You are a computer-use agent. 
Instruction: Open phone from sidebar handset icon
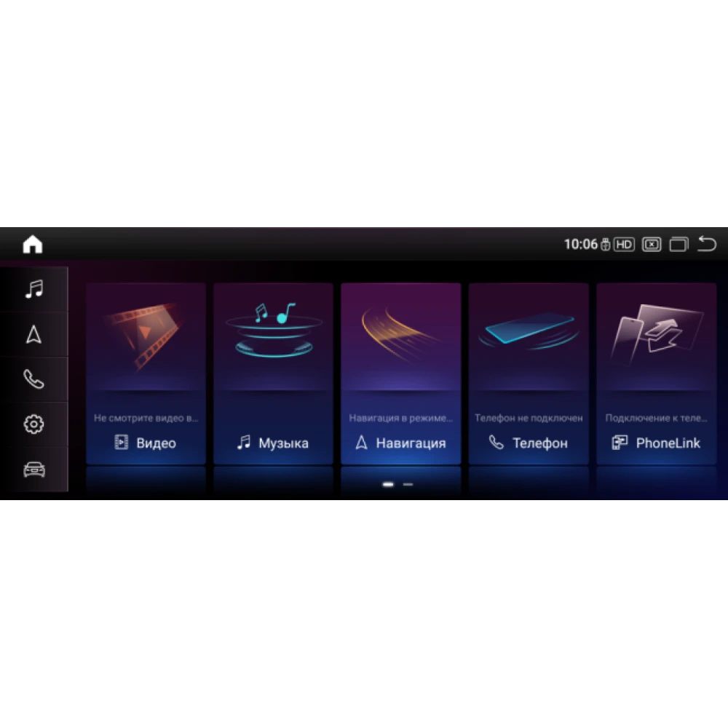33,379
